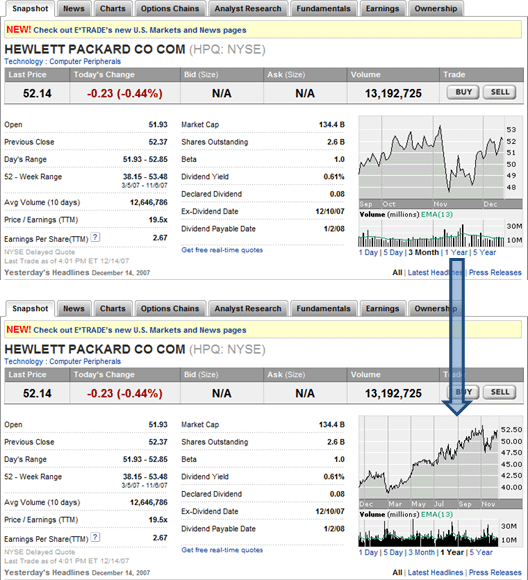Open Press Releases filter in the lower copy
Viewport: 528px width, 580px height.
click(x=495, y=573)
